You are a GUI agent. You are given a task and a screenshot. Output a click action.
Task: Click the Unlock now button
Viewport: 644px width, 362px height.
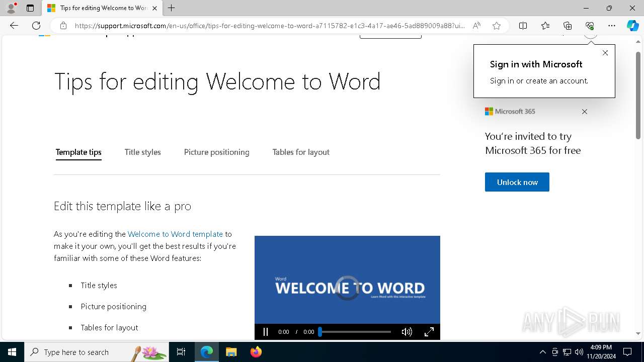[x=517, y=182]
